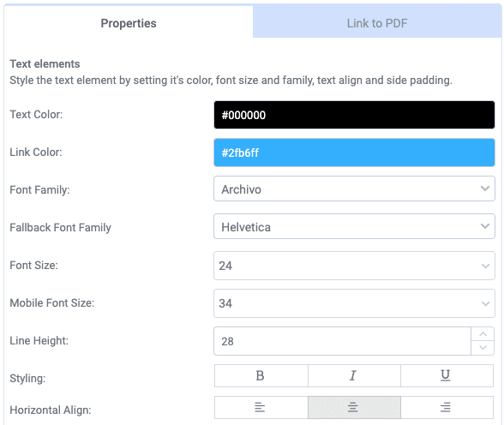Align text to the left
This screenshot has height=425, width=504.
tap(261, 407)
